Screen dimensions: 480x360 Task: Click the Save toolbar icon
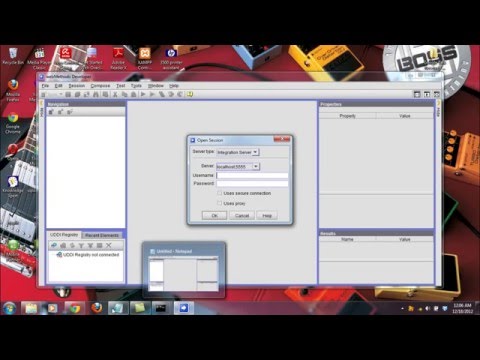[68, 94]
